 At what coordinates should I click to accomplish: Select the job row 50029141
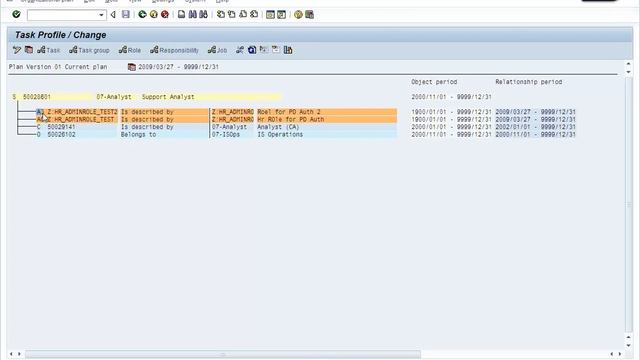point(216,127)
